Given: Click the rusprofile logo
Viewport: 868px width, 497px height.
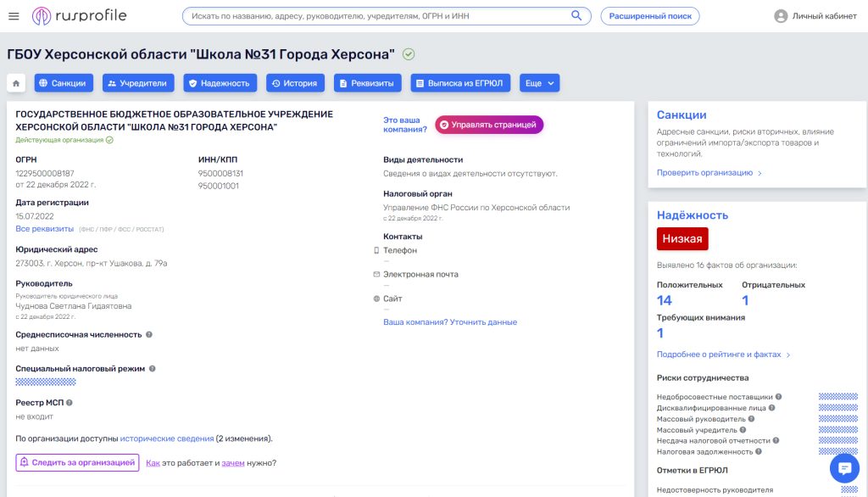Looking at the screenshot, I should coord(78,16).
